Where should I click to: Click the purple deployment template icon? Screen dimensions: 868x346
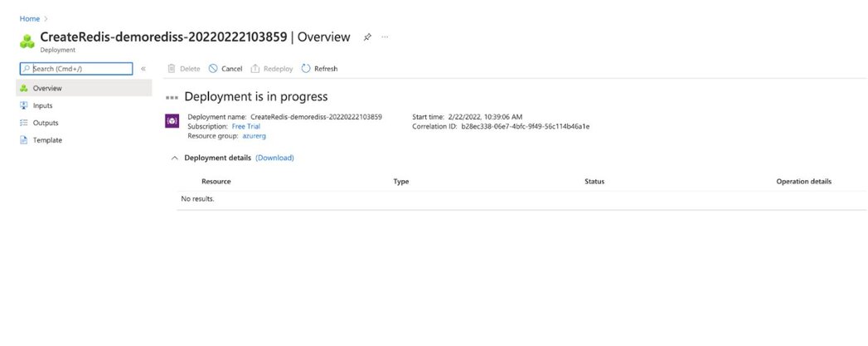(172, 121)
